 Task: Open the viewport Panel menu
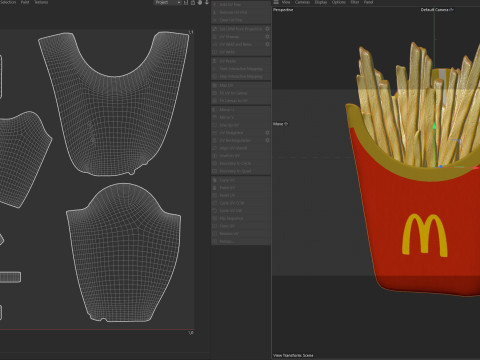pos(368,2)
